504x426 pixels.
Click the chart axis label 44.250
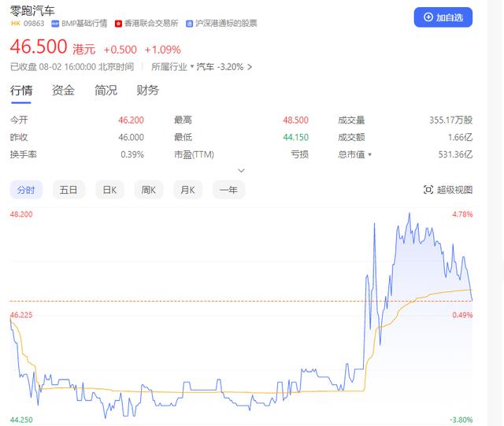click(21, 420)
